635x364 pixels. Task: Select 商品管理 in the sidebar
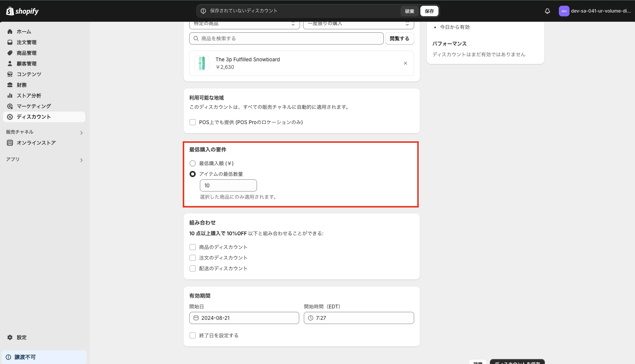point(27,53)
